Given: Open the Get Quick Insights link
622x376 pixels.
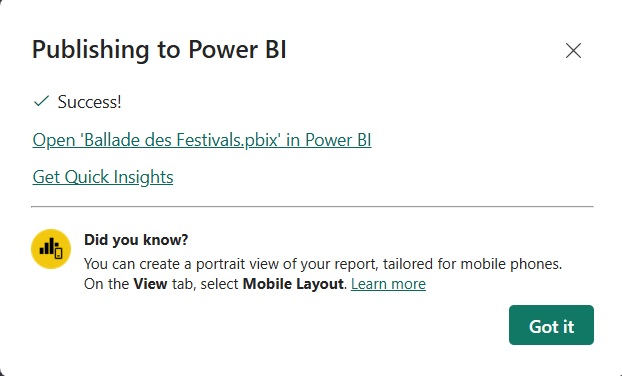Looking at the screenshot, I should pos(103,177).
